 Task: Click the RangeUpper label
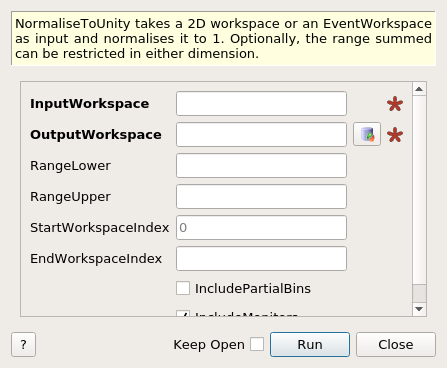(70, 197)
